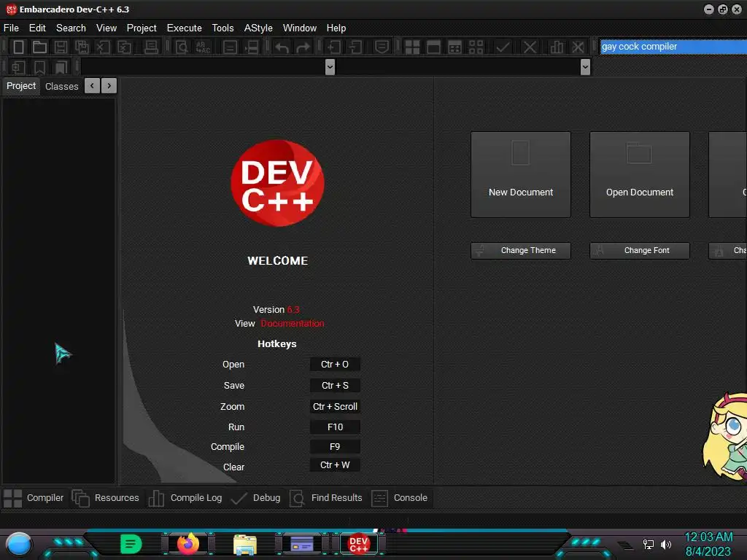Screen dimensions: 747x560
Task: Switch to the Compiler bottom tab
Action: [x=34, y=498]
